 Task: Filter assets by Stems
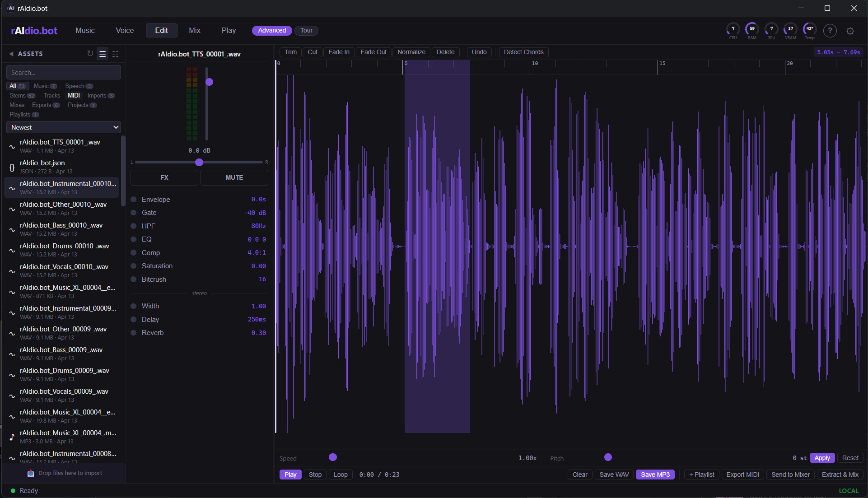pyautogui.click(x=22, y=96)
